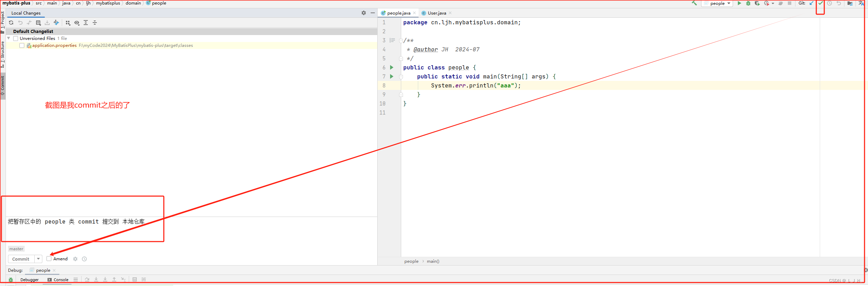Screen dimensions: 868x286
Task: Check the application.properties file checkbox
Action: click(x=22, y=45)
